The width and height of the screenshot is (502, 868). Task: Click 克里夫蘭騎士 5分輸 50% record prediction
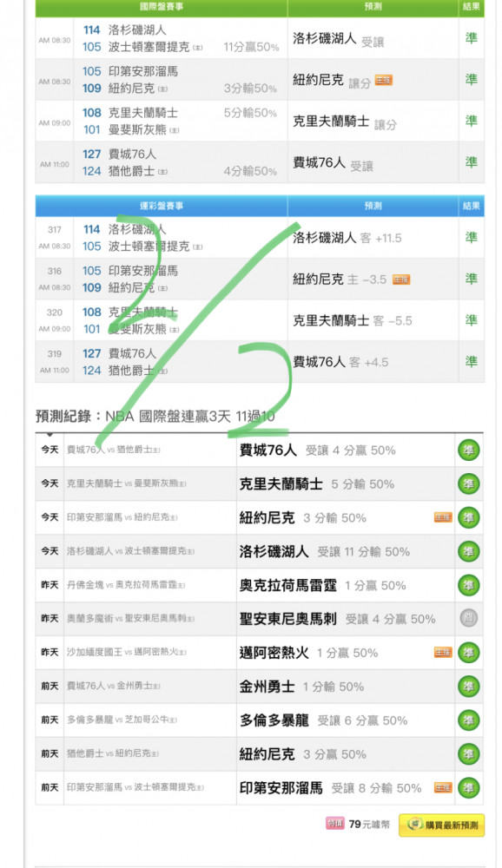(317, 484)
